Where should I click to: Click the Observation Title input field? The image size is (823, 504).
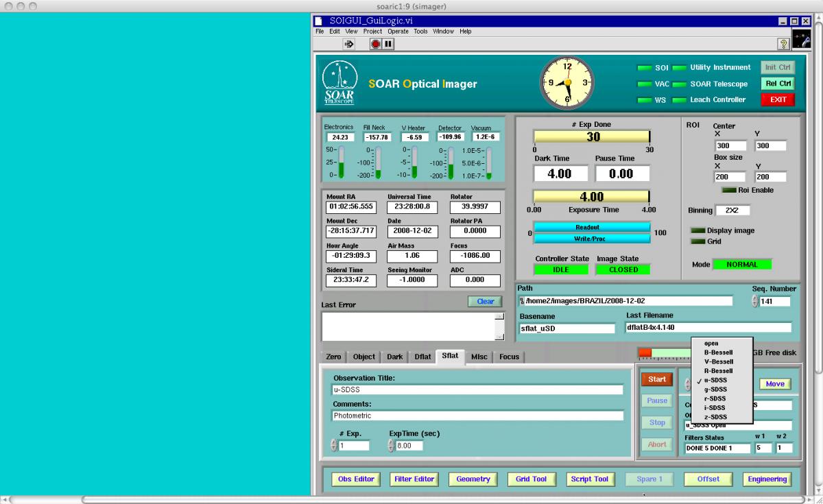click(x=478, y=390)
